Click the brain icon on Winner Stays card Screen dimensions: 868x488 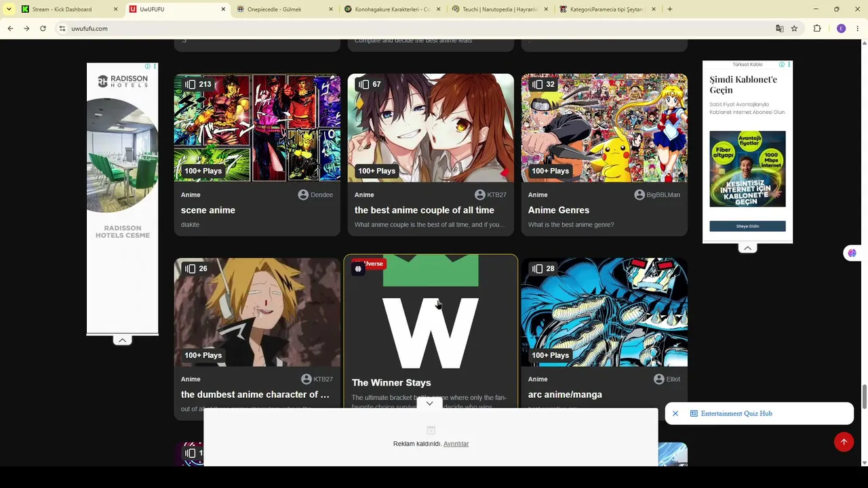pyautogui.click(x=358, y=269)
